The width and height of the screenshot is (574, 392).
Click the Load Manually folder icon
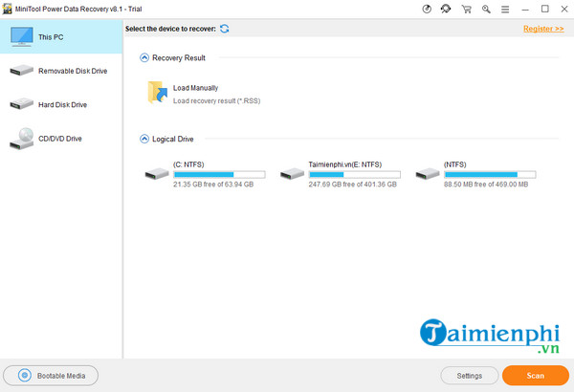click(157, 93)
